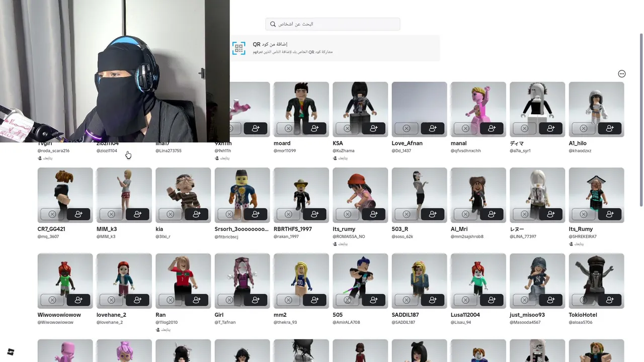
Task: Add 503_R as a friend
Action: 433,214
